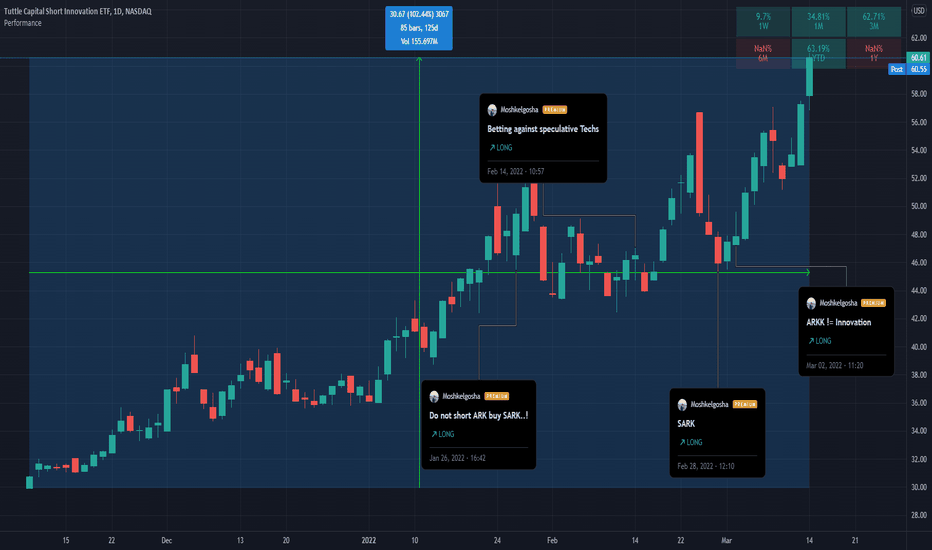The image size is (932, 550).
Task: Click the '58.00' price scale label
Action: [x=918, y=94]
